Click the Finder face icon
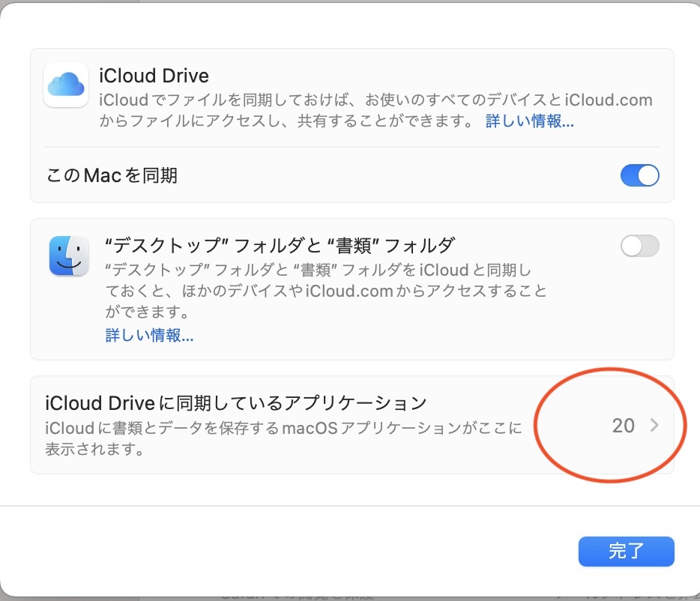The width and height of the screenshot is (700, 601). [x=69, y=256]
